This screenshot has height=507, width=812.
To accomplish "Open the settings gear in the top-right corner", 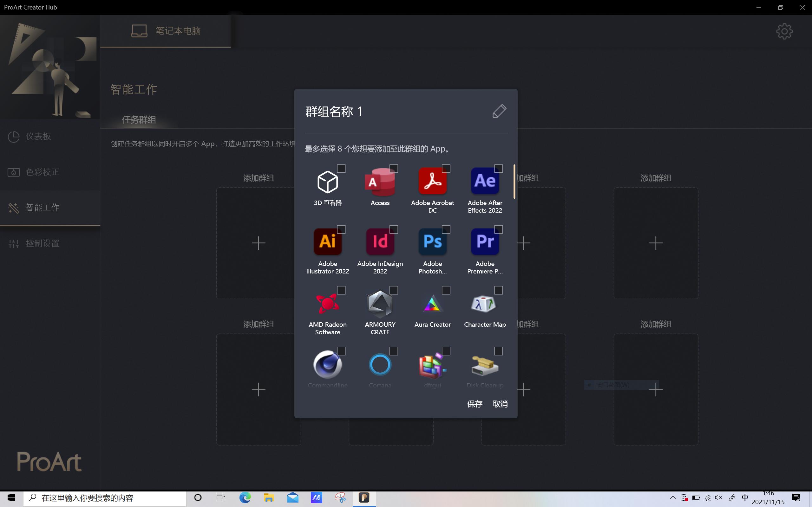I will tap(784, 31).
